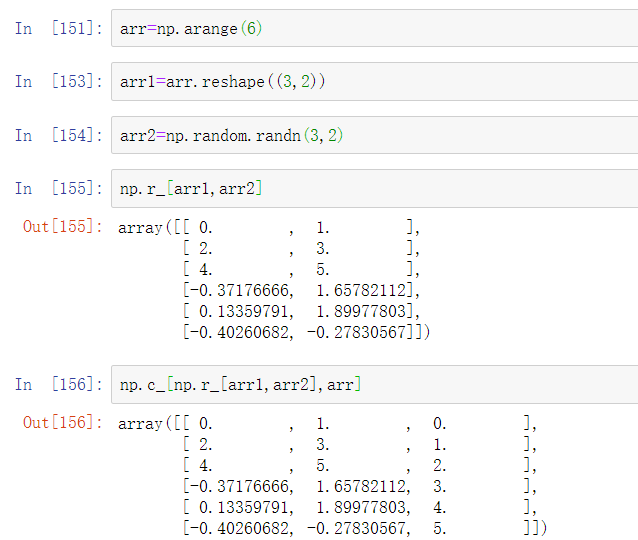638x540 pixels.
Task: Click the In [156] prompt label
Action: (59, 385)
